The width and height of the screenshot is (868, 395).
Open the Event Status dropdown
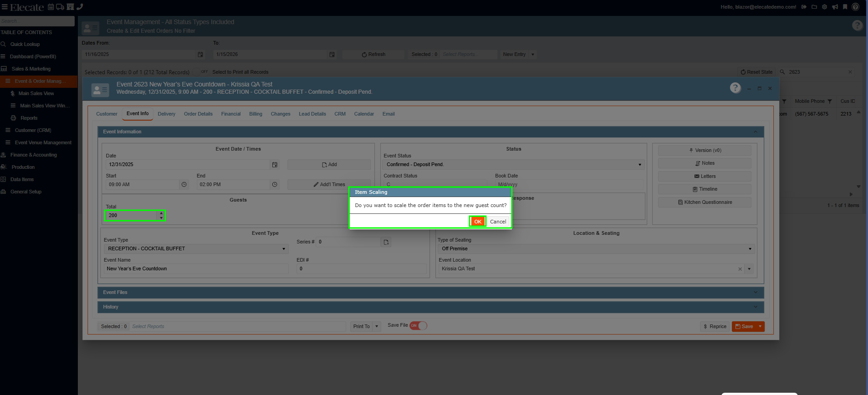[x=639, y=165]
